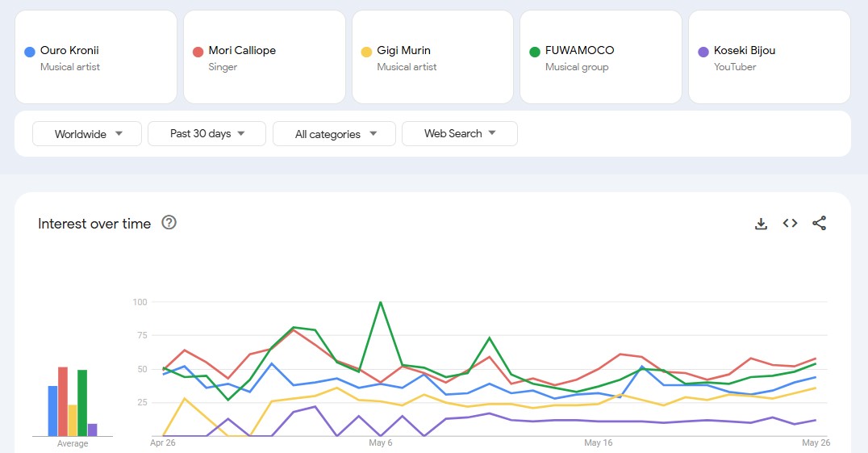868x453 pixels.
Task: Open the help icon beside Interest over time
Action: [x=169, y=223]
